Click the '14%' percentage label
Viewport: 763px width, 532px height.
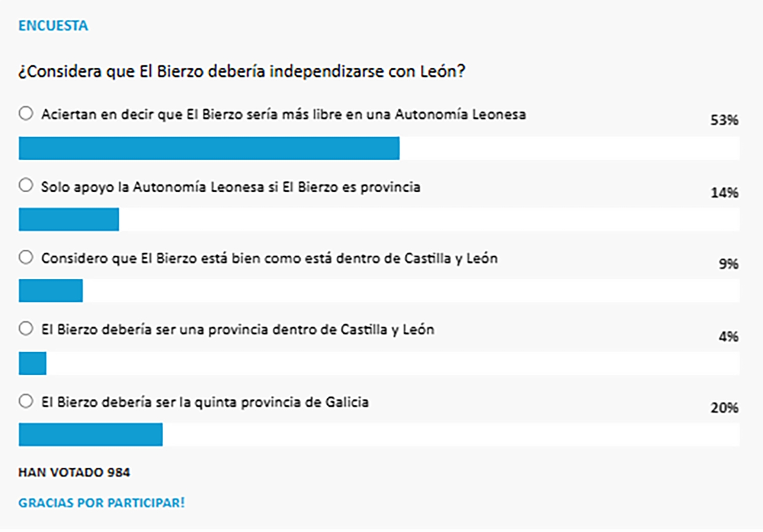[x=724, y=192]
